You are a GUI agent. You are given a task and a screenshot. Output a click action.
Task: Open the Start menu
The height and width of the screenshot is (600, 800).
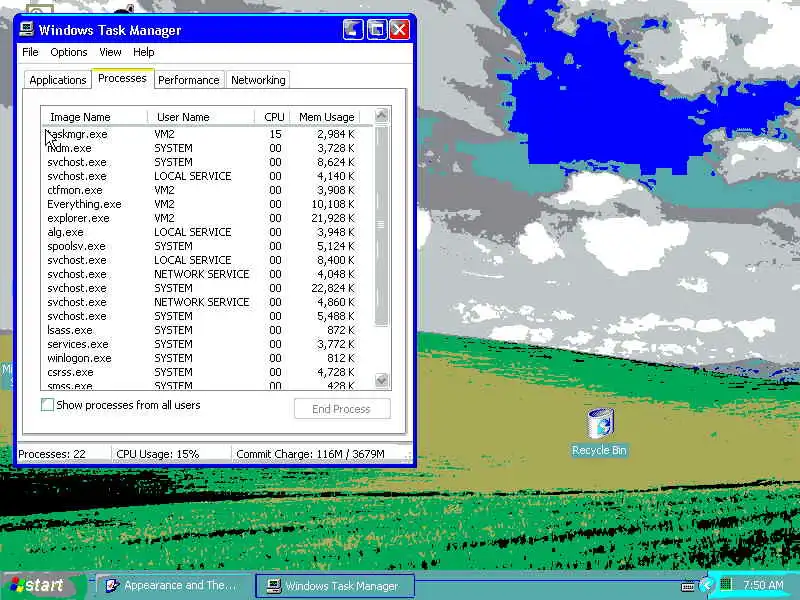coord(44,585)
